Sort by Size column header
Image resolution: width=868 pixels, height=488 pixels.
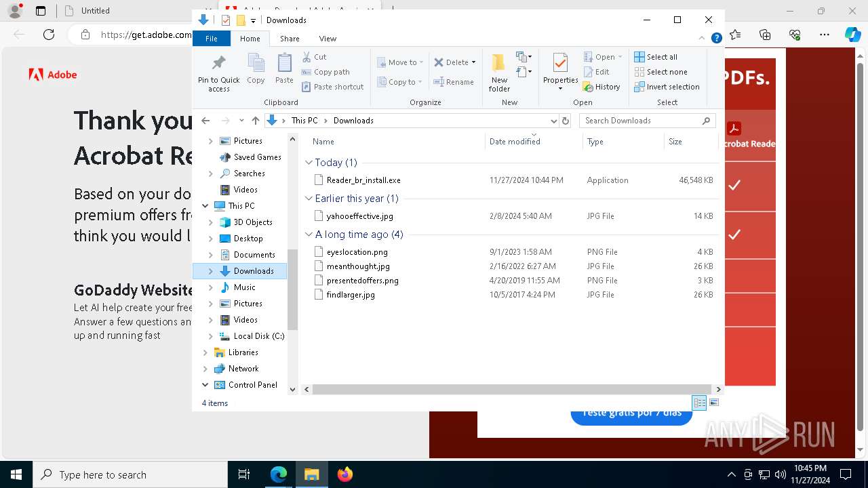(691, 142)
